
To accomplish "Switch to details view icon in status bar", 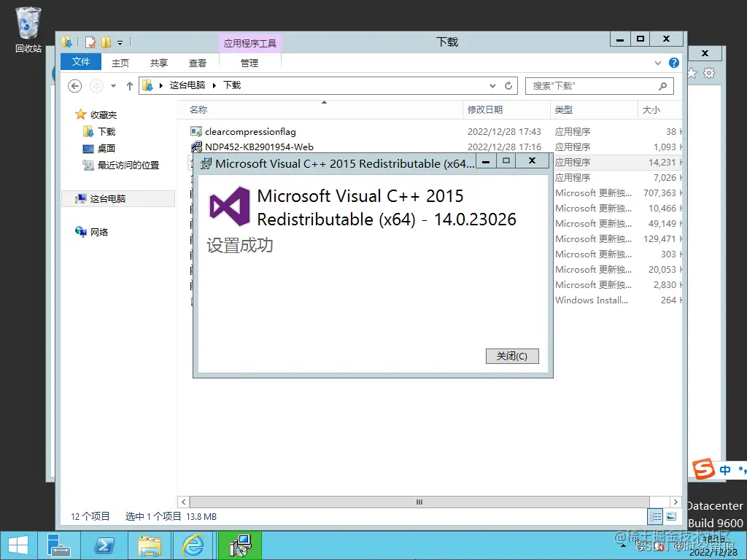I will pyautogui.click(x=655, y=517).
